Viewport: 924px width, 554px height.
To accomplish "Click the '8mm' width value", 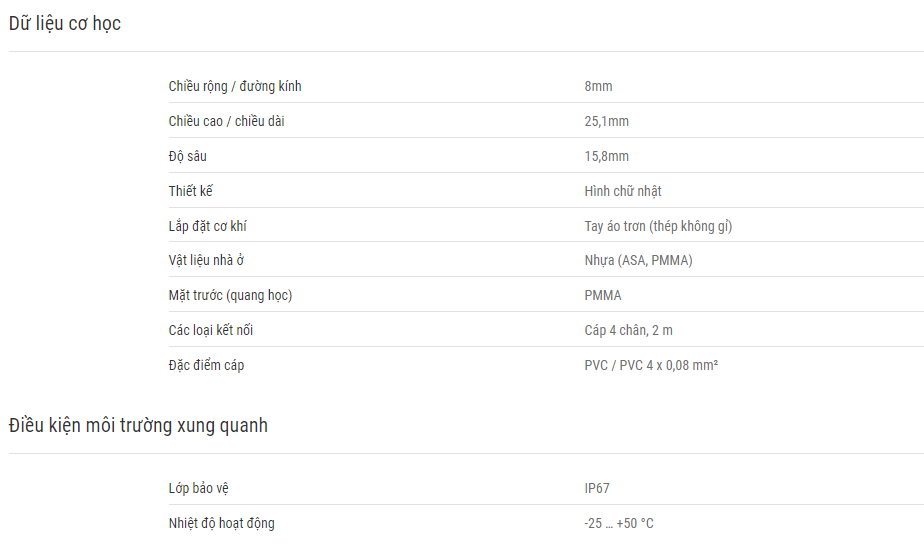I will 598,87.
